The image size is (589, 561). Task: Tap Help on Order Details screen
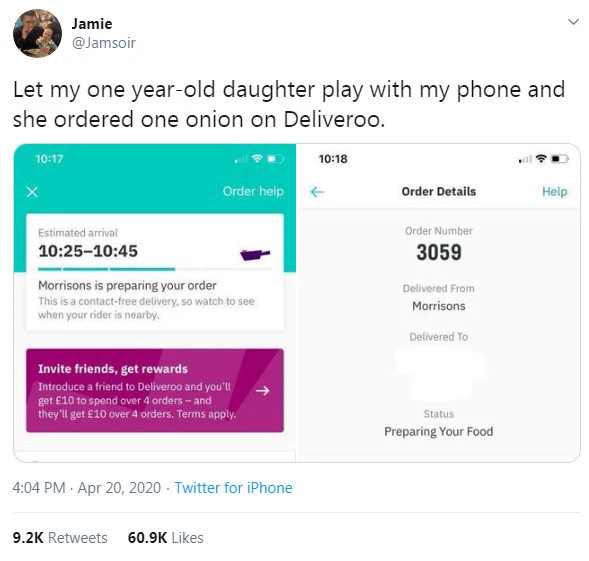(x=554, y=192)
